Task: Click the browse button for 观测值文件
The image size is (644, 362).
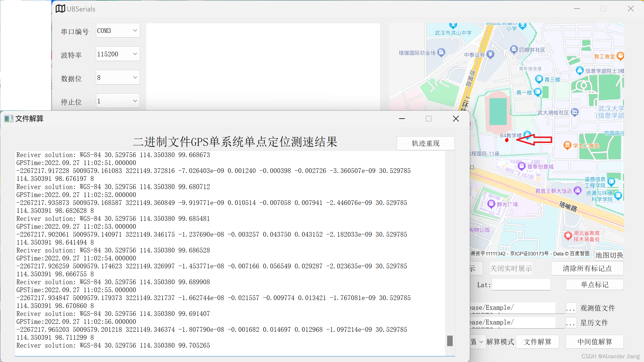Action: pyautogui.click(x=571, y=308)
